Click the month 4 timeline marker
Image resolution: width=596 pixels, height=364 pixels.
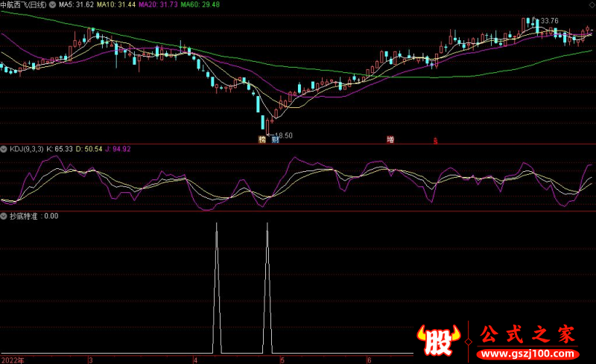(x=195, y=360)
